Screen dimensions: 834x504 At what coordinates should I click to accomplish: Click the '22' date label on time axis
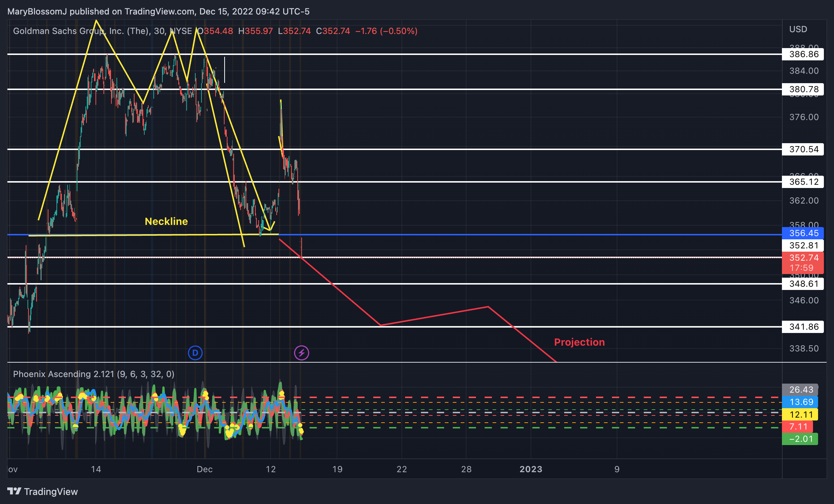coord(402,469)
